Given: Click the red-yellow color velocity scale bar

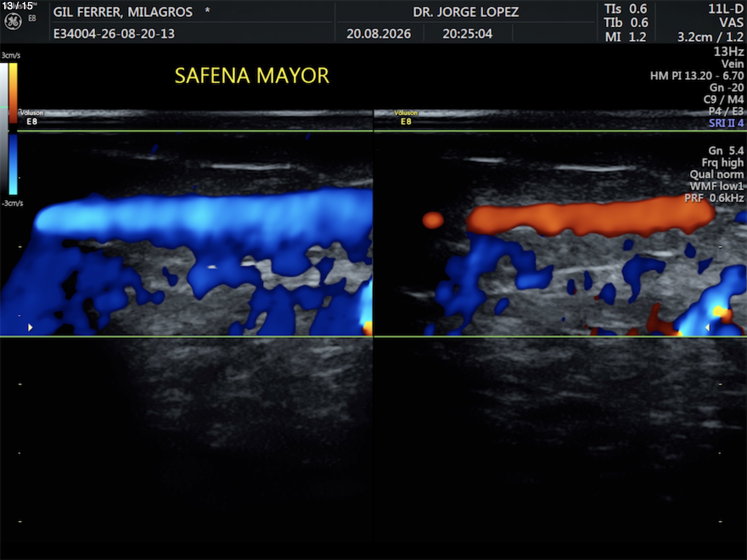Looking at the screenshot, I should 13,93.
